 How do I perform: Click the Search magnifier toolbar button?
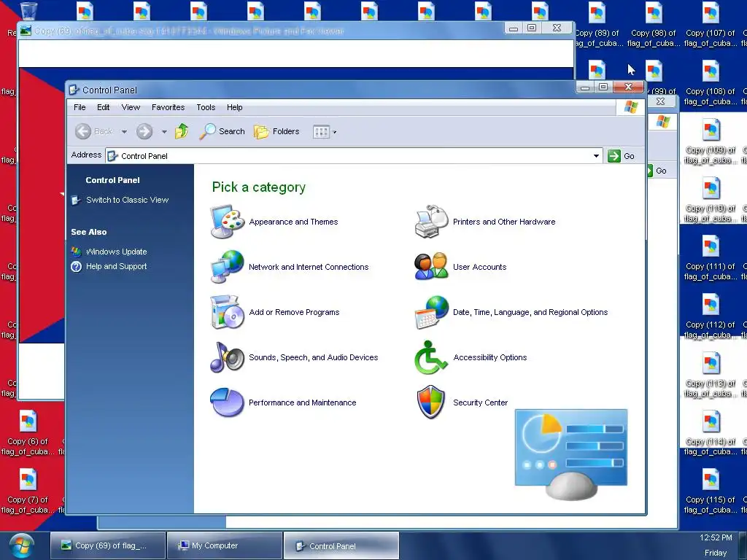pyautogui.click(x=222, y=131)
